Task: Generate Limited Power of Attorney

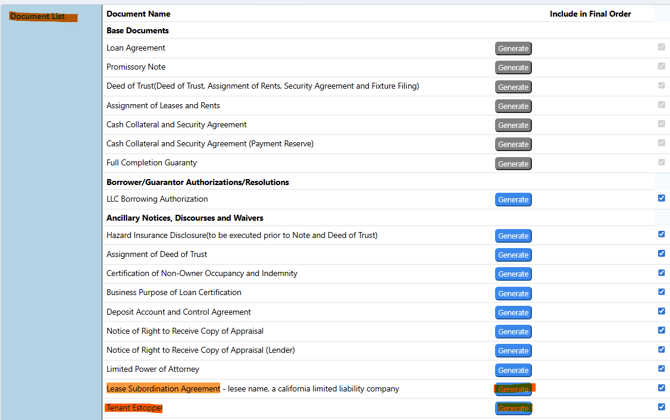Action: (513, 370)
